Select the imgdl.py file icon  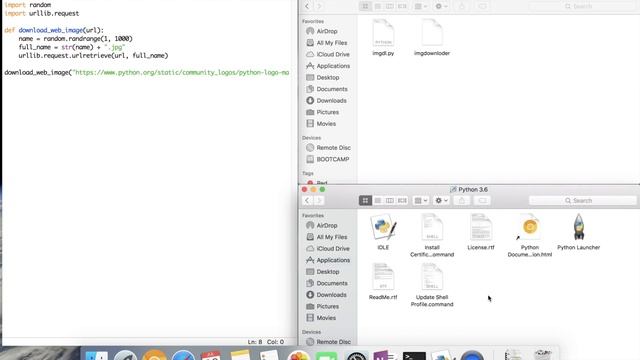383,33
